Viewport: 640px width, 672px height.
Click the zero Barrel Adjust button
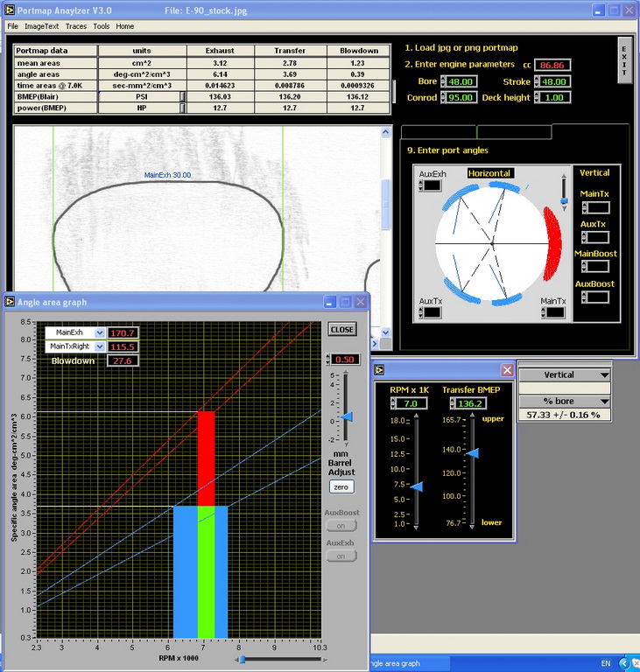click(341, 486)
